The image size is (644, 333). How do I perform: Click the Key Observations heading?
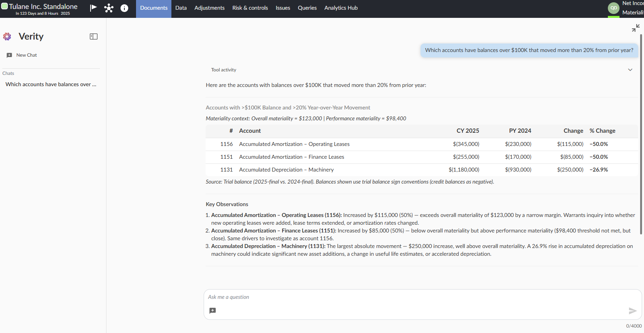pos(227,204)
